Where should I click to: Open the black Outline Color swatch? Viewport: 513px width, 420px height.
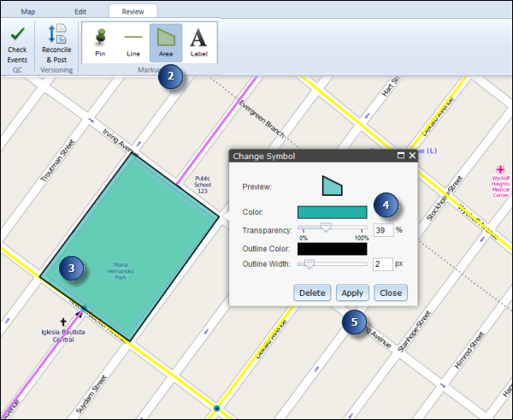point(332,249)
